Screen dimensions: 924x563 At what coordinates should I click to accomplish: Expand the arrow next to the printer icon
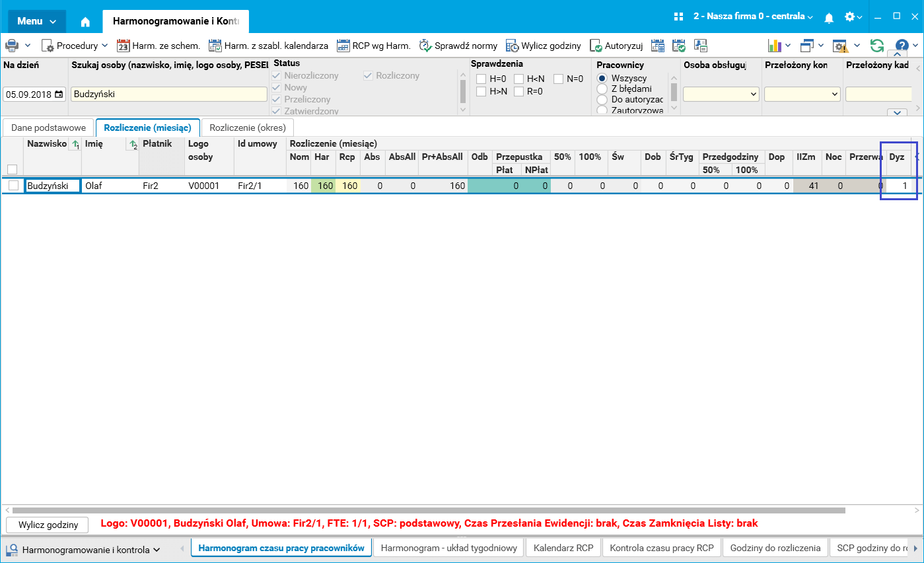point(28,46)
